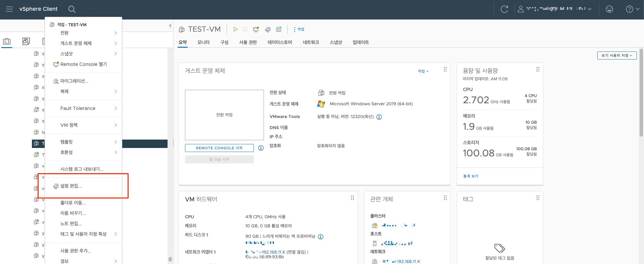Click the cluster icon under 클러스터
Screen dimensions: 644x264
pos(375,225)
